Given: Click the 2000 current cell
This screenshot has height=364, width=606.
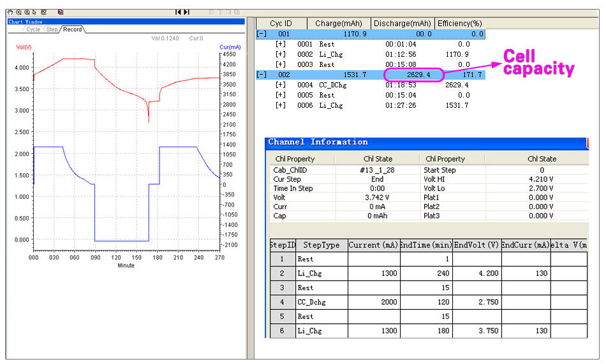Looking at the screenshot, I should (373, 302).
